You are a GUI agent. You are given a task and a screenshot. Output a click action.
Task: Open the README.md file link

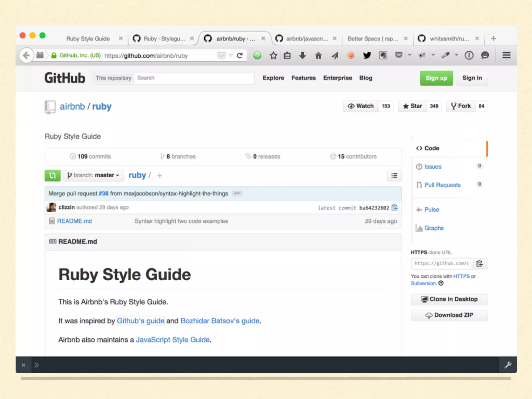point(74,221)
